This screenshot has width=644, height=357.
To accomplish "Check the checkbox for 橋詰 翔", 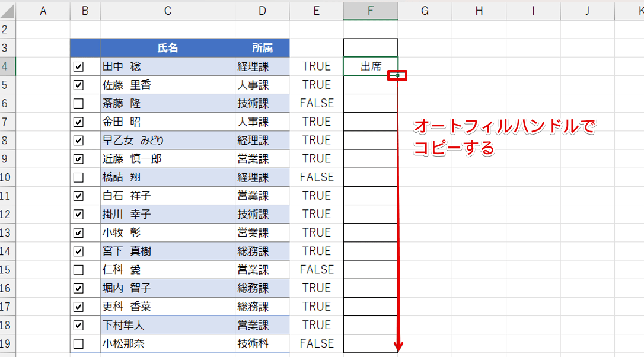I will pyautogui.click(x=78, y=177).
